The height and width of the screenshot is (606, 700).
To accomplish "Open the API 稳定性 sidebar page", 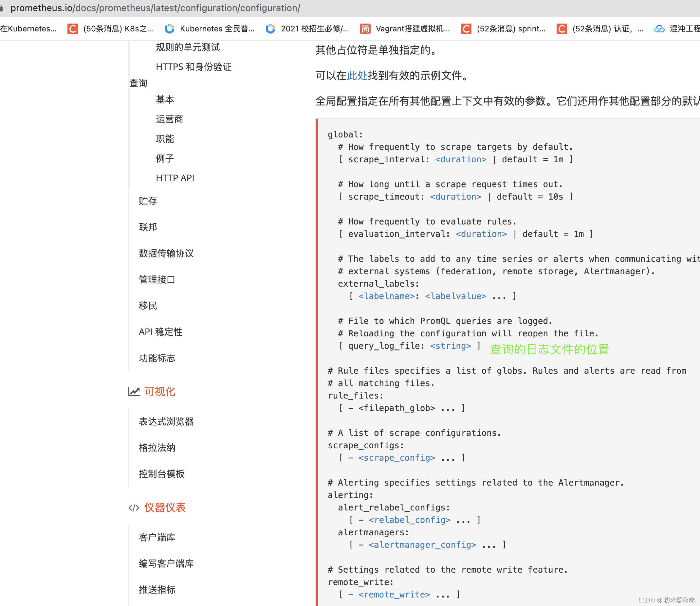I will [160, 332].
